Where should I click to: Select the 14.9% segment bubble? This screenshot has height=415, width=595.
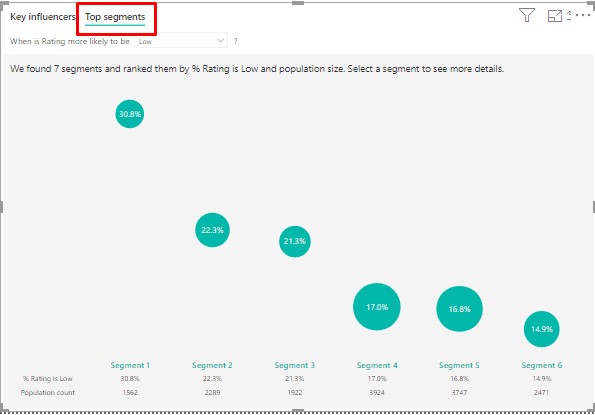pyautogui.click(x=541, y=329)
